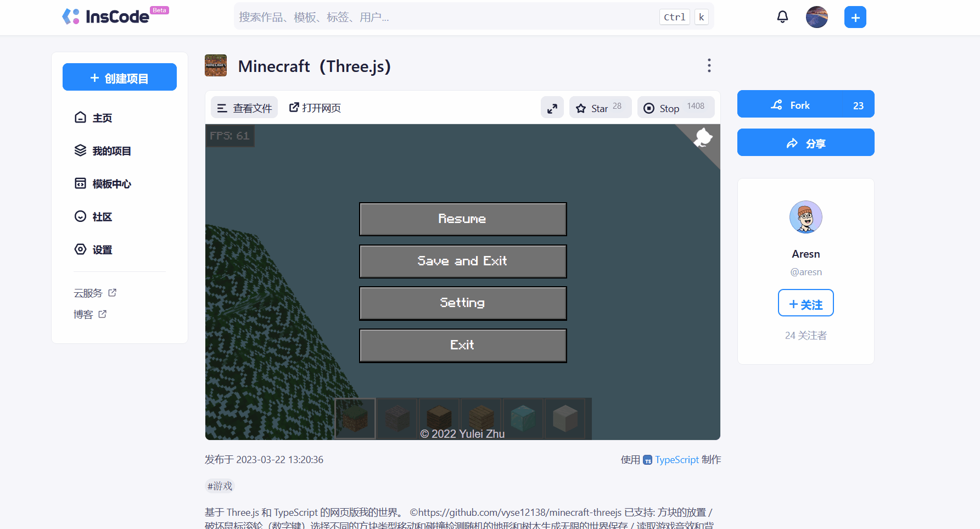Select the wooden planks block in hotbar
The image size is (980, 529).
(481, 419)
